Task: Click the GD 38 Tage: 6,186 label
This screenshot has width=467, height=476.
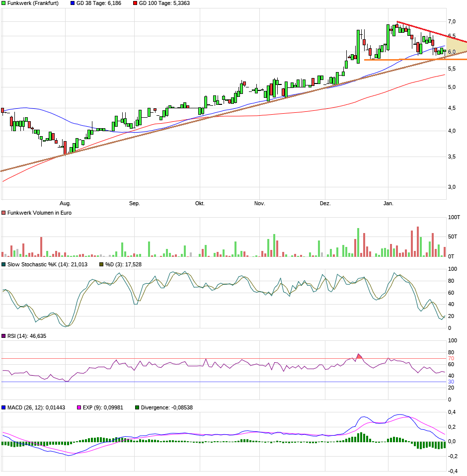Action: coord(99,3)
